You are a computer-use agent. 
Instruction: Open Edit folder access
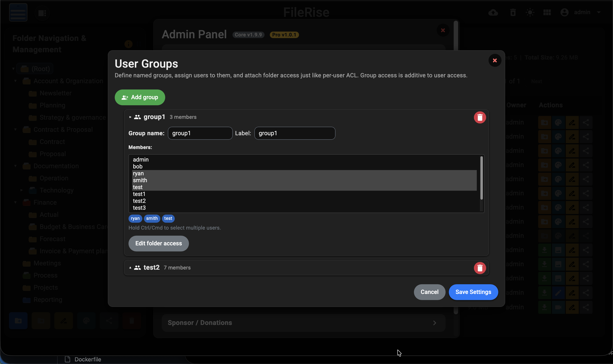pyautogui.click(x=158, y=243)
